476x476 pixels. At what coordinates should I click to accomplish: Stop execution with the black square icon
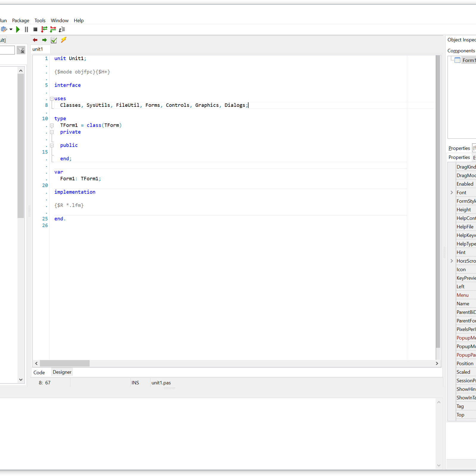tap(35, 29)
